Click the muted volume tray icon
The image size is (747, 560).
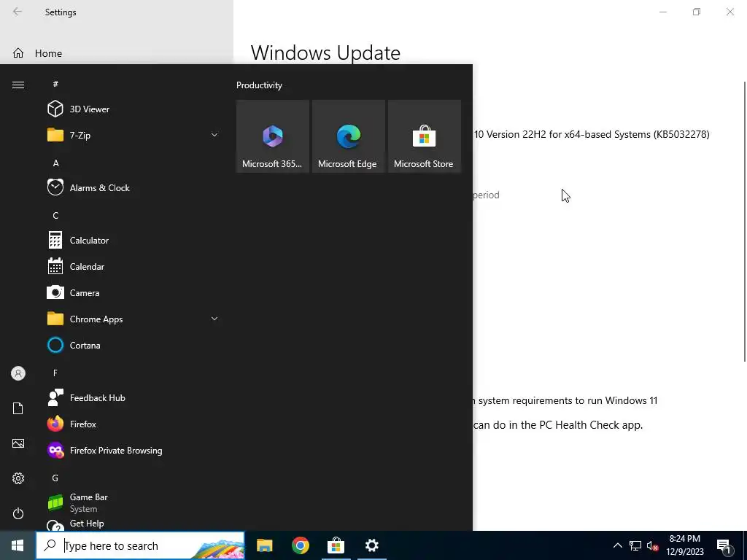(x=652, y=545)
